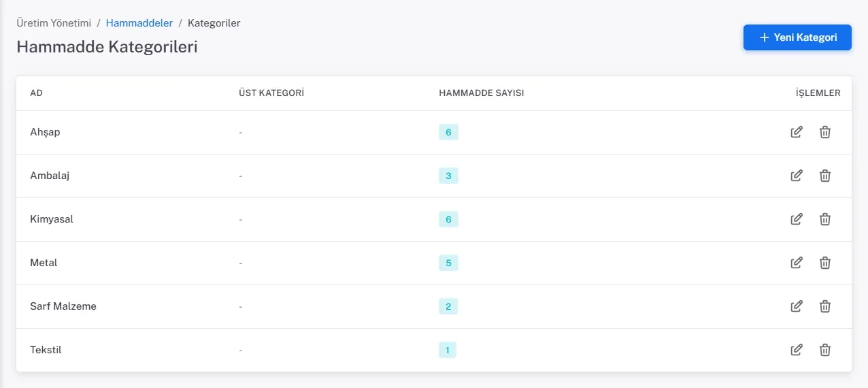Delete the Tekstil category
Viewport: 868px width, 388px height.
point(825,350)
